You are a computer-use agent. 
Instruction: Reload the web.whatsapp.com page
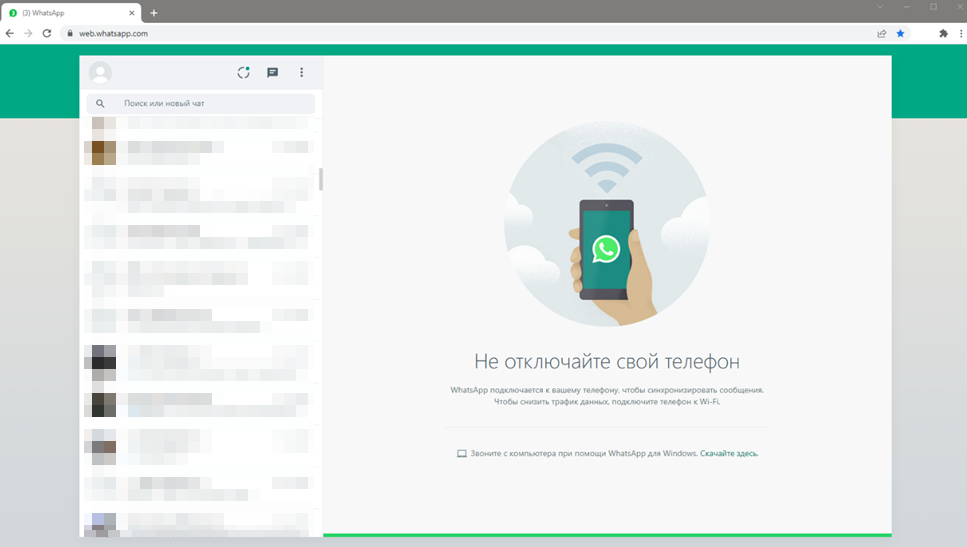pyautogui.click(x=47, y=33)
